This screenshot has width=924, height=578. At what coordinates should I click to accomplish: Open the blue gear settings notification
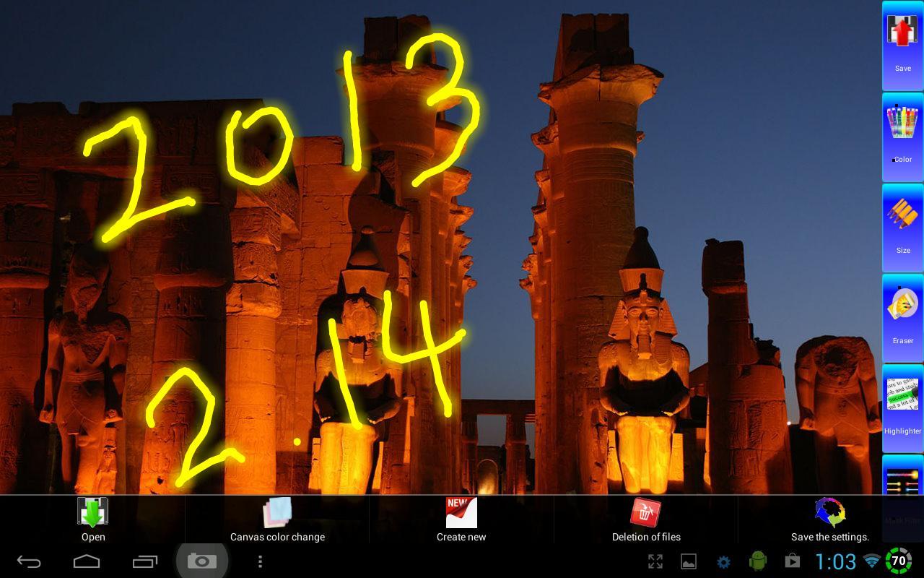tap(723, 561)
